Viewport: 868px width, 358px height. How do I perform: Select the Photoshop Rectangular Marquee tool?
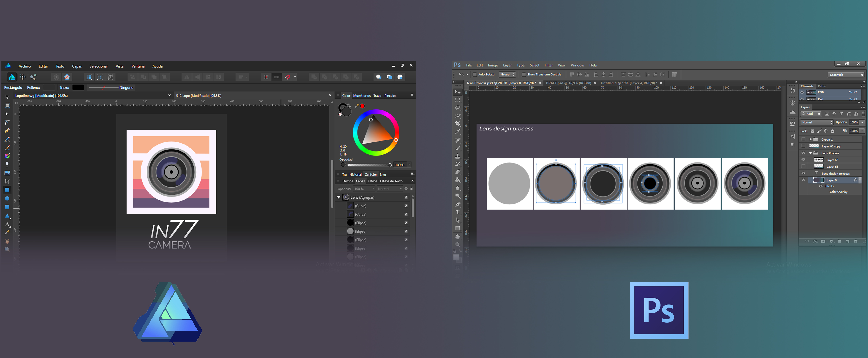[458, 100]
